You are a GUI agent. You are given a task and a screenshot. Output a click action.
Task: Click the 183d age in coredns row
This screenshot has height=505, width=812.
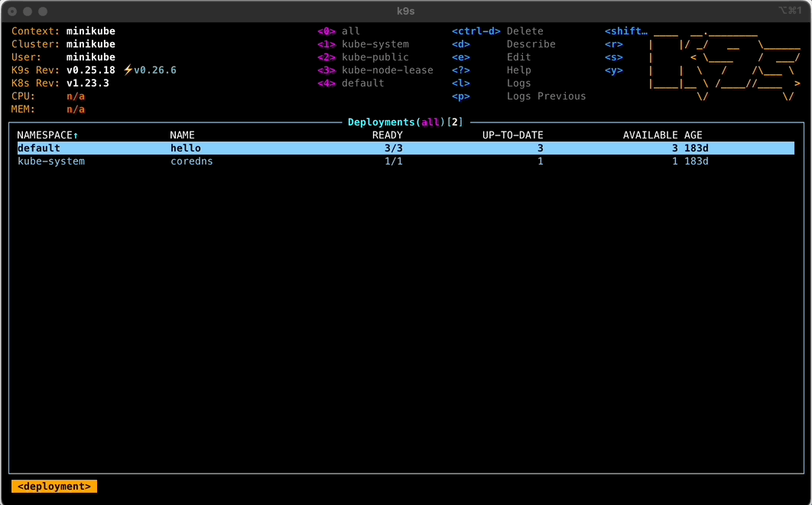tap(697, 161)
